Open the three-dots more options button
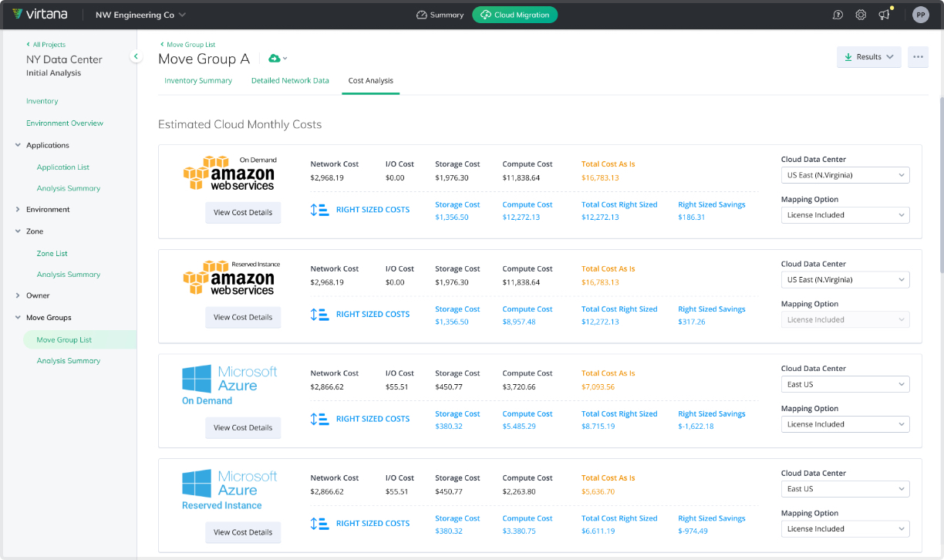Image resolution: width=944 pixels, height=560 pixels. pos(918,57)
